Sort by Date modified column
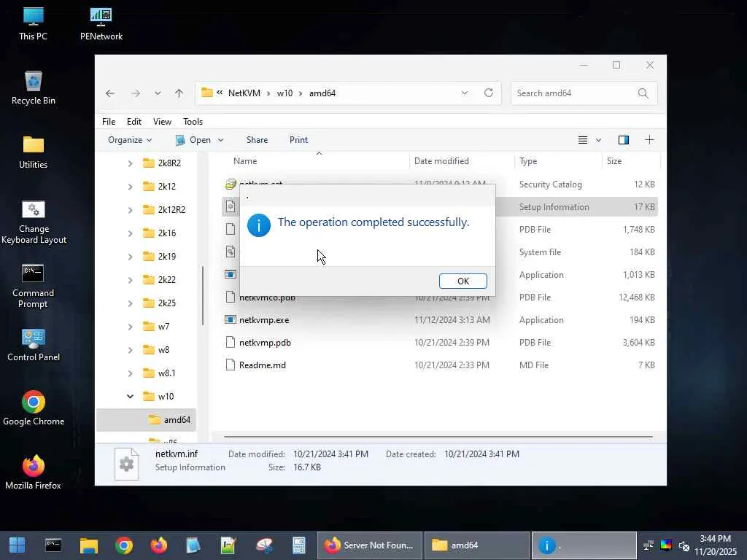This screenshot has width=747, height=560. pos(441,161)
